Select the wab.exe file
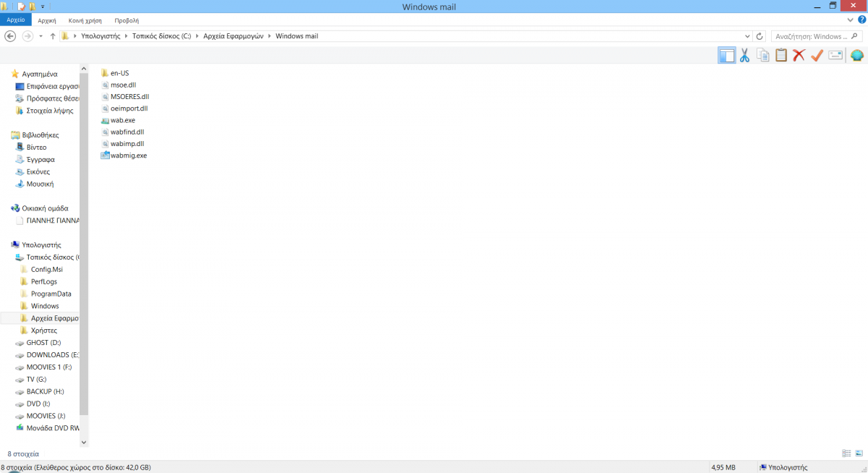 click(x=117, y=120)
